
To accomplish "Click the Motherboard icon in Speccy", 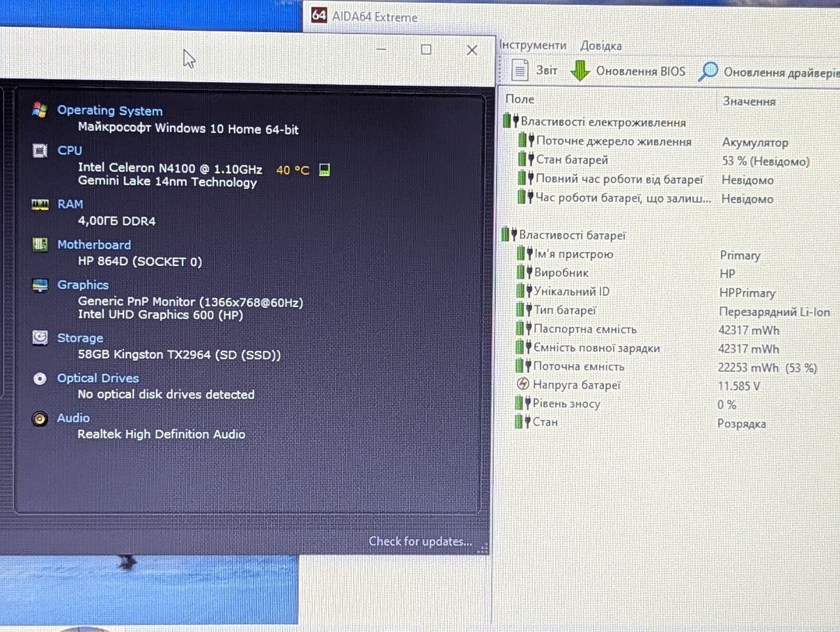I will point(40,245).
